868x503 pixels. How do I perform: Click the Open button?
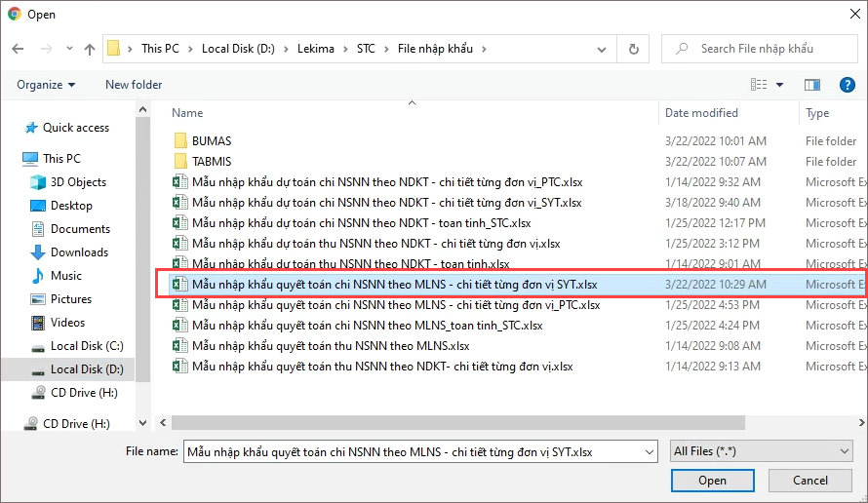(713, 481)
